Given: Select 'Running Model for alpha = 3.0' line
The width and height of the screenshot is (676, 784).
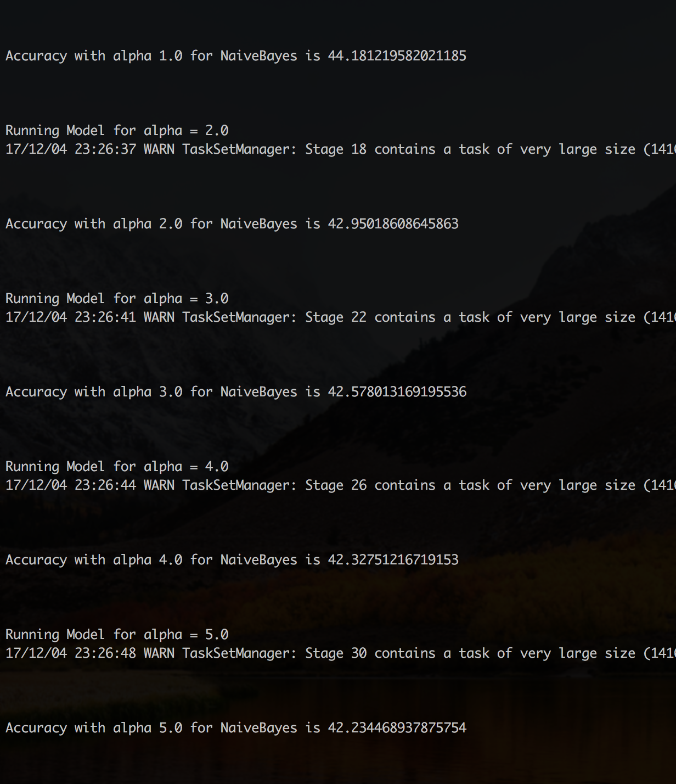Looking at the screenshot, I should [x=117, y=299].
